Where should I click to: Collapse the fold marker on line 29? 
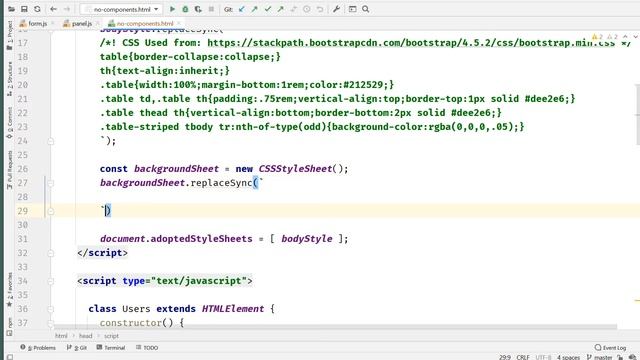[51, 211]
